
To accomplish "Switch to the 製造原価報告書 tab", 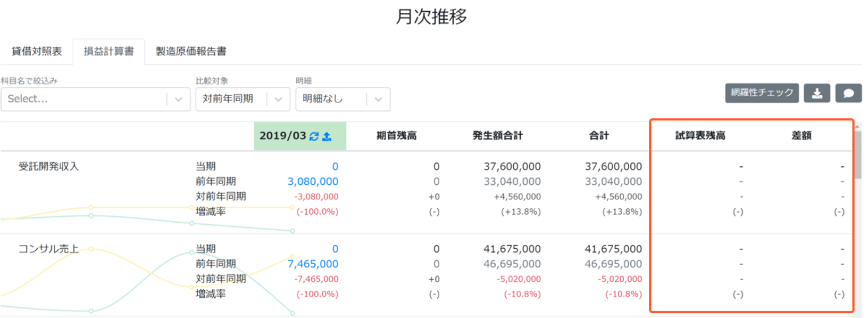I will click(x=191, y=51).
